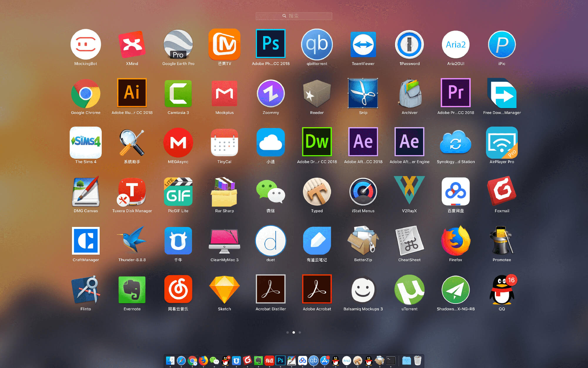Open 千牛 from Launchpad grid
588x368 pixels.
tap(178, 241)
